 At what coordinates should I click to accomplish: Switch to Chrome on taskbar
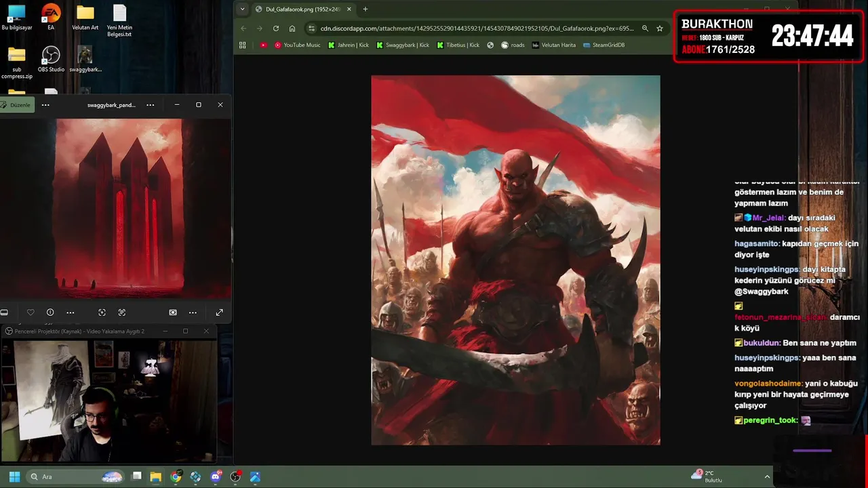point(176,477)
